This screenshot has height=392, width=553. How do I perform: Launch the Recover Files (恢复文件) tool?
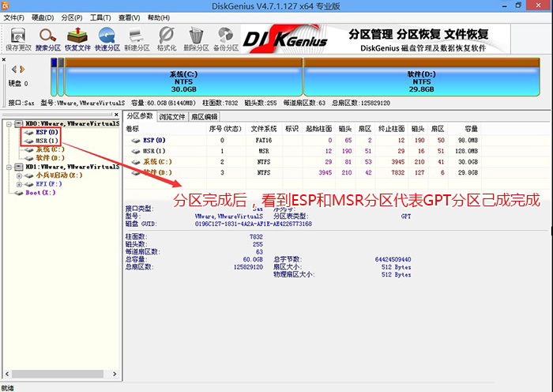(x=77, y=38)
